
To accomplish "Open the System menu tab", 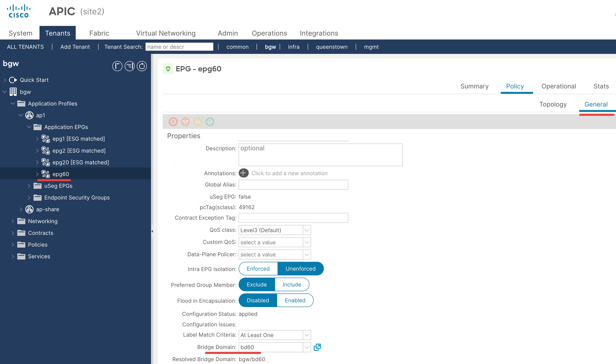I will tap(21, 33).
